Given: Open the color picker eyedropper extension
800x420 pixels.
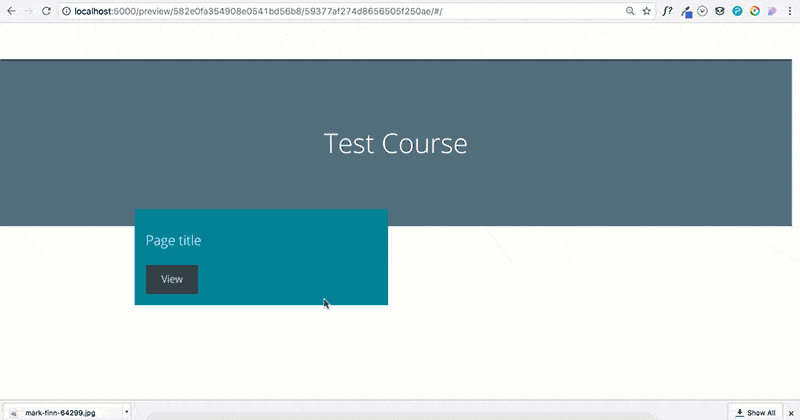Looking at the screenshot, I should click(686, 11).
